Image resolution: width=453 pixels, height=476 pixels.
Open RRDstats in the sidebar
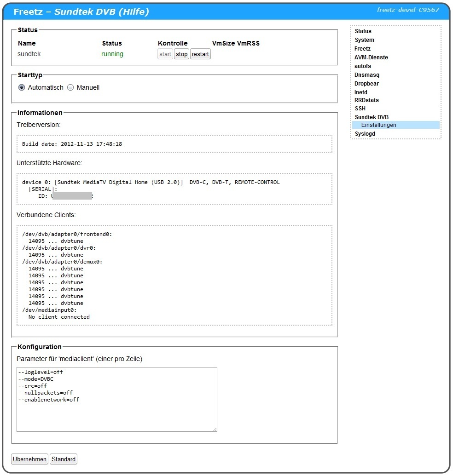coord(366,100)
